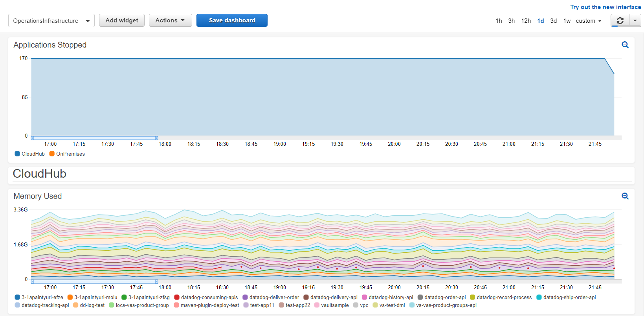
Task: Click the Applications Stopped area chart
Action: (x=323, y=97)
